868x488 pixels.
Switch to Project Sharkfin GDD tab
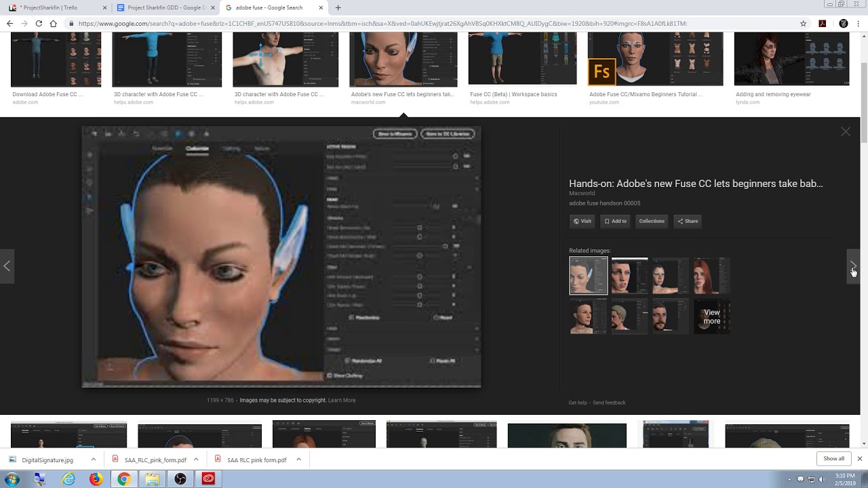tap(164, 7)
